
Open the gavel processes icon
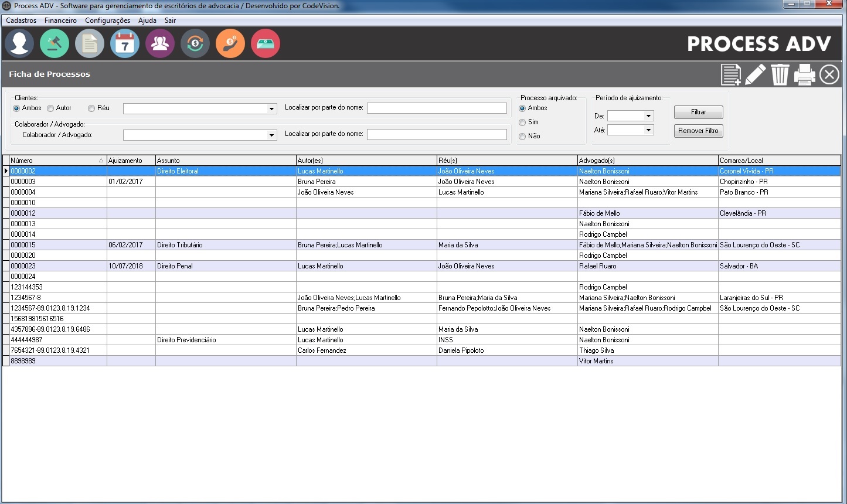pos(55,44)
